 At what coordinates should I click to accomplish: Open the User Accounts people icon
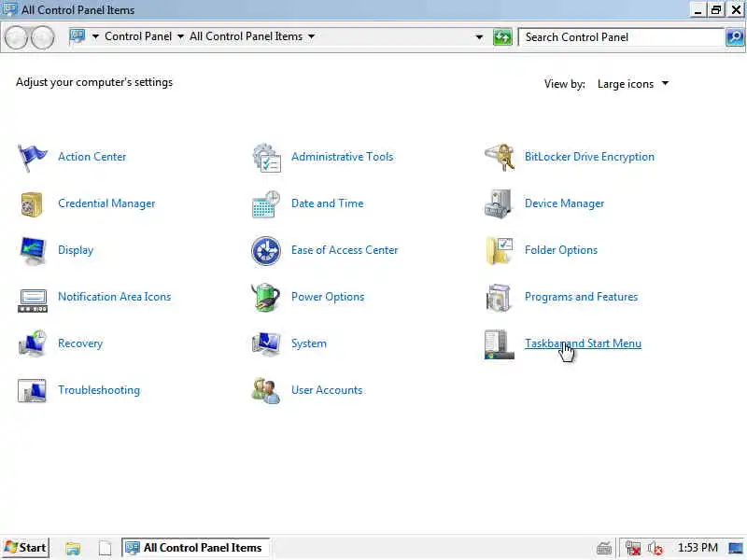click(x=266, y=390)
